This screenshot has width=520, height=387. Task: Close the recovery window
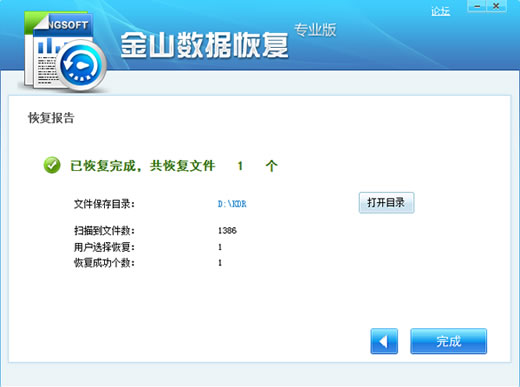pos(496,6)
